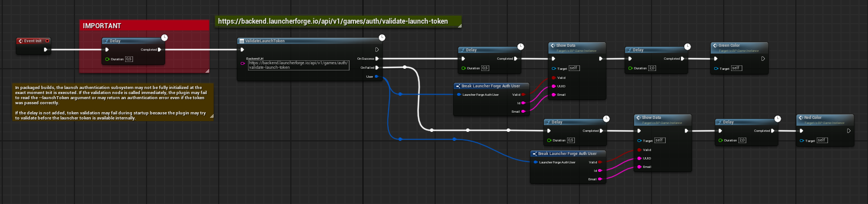Click the Email output pin on the Break node feeding the success Show Data

(x=524, y=112)
